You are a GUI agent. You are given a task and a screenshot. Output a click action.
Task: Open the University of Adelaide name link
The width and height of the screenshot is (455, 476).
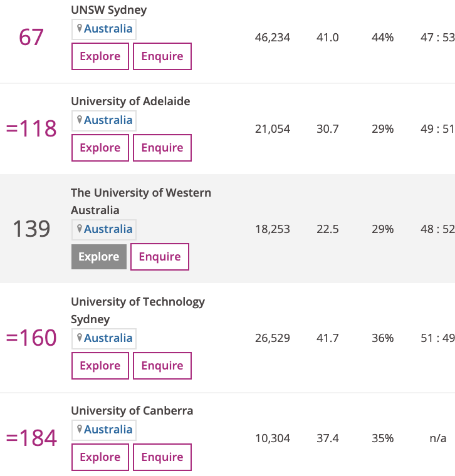[x=130, y=101]
